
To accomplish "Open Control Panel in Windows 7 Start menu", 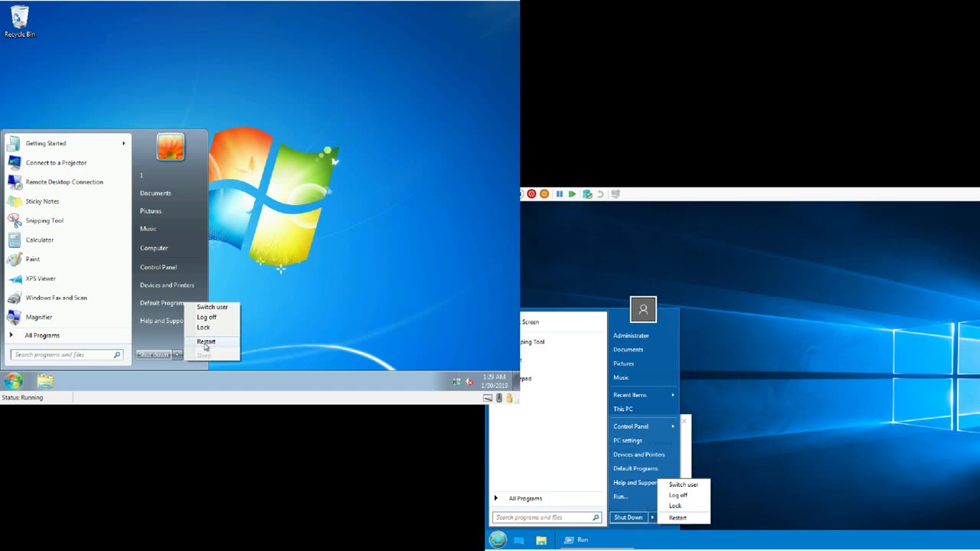I will pos(158,267).
